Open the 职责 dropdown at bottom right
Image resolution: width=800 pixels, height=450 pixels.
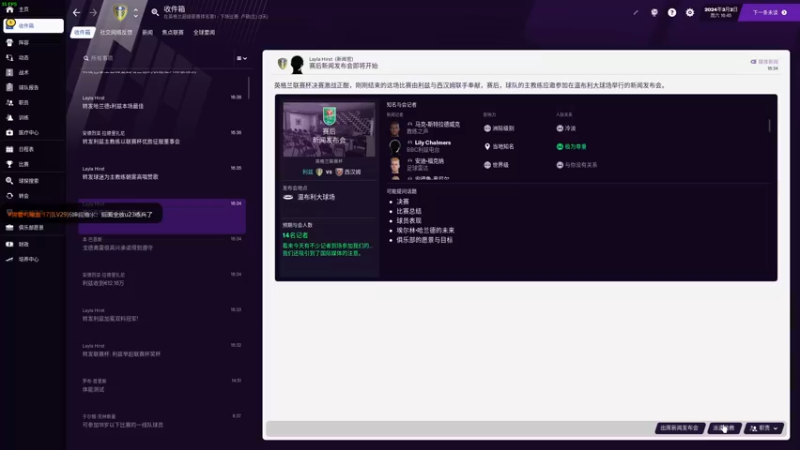pos(764,428)
